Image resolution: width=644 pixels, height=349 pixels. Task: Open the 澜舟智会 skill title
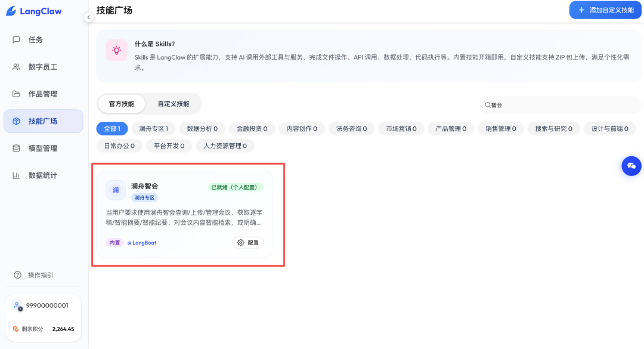[144, 186]
